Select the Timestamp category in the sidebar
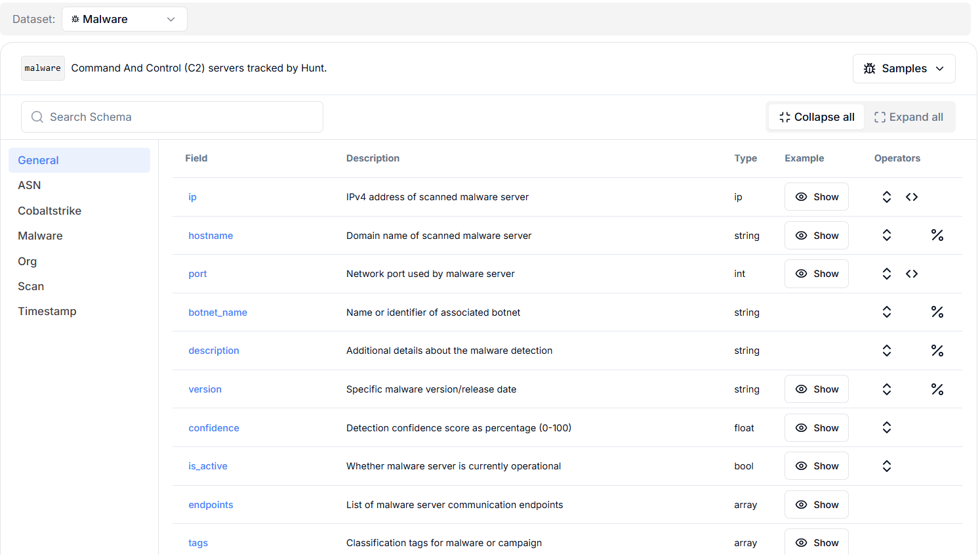 coord(47,310)
